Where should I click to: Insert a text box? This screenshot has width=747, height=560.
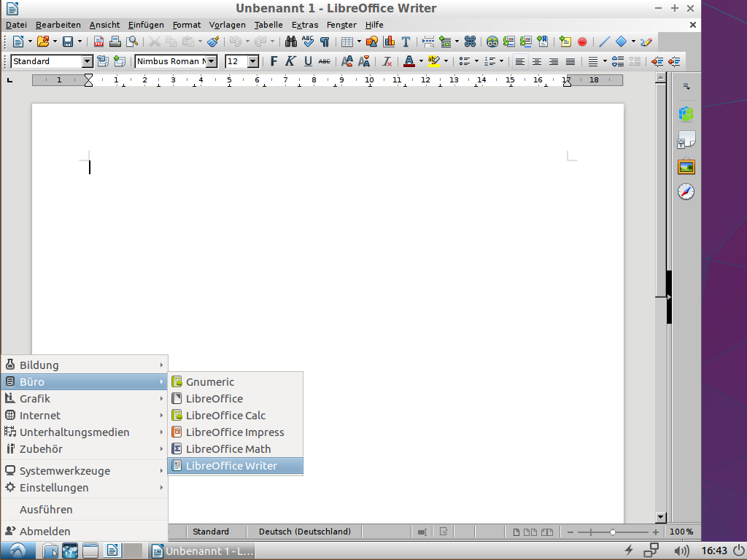coord(406,42)
